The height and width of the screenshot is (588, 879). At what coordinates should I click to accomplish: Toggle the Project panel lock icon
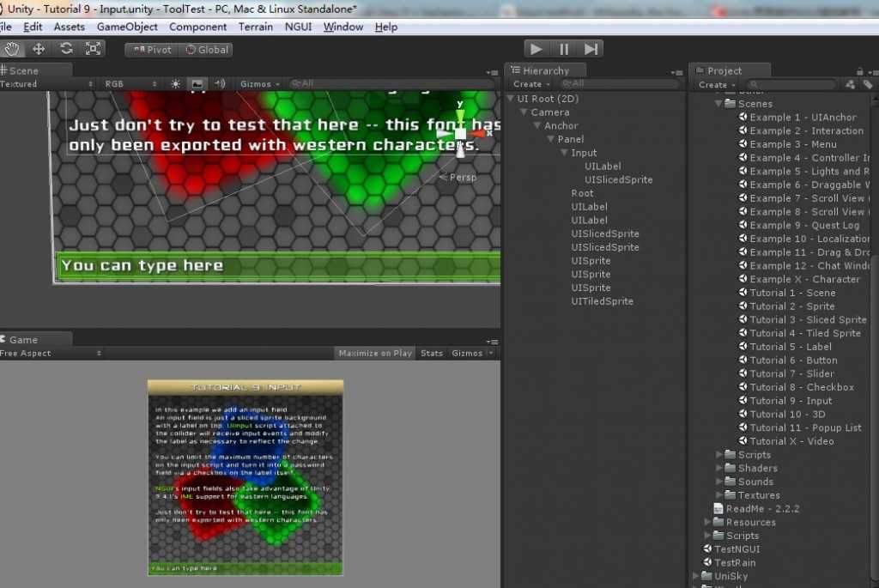[859, 71]
